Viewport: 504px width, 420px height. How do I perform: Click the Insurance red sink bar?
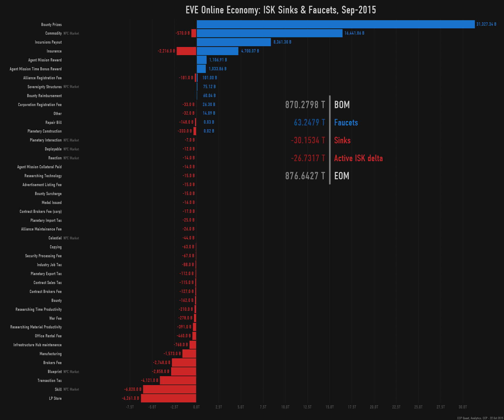186,51
